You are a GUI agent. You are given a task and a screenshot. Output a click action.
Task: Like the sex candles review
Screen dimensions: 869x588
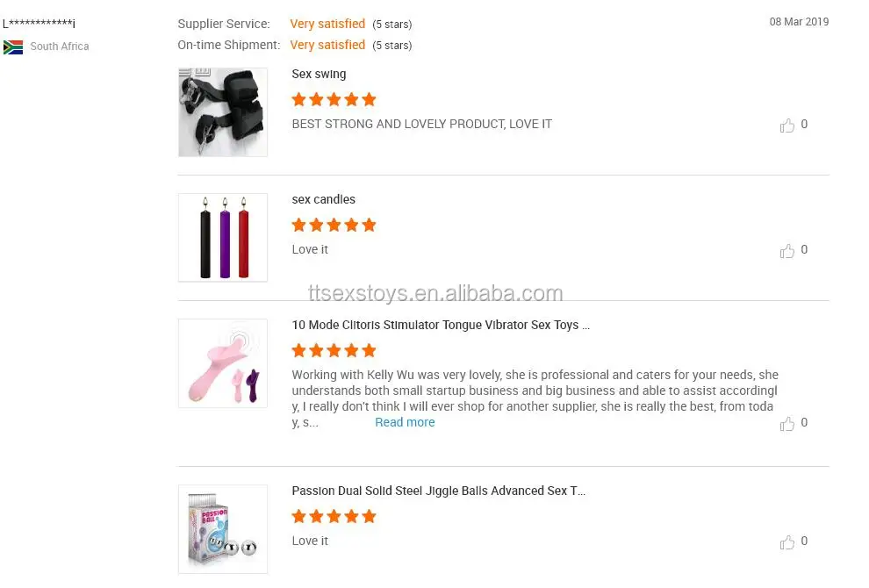[x=787, y=250]
